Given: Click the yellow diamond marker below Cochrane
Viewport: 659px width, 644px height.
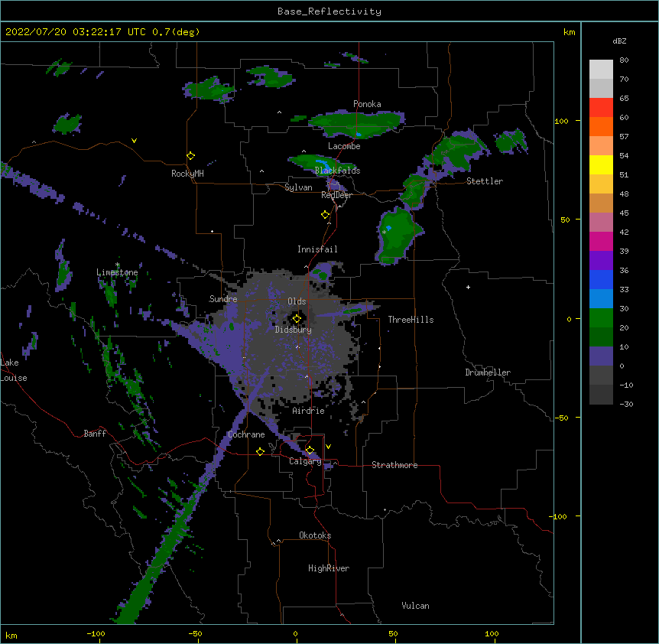Looking at the screenshot, I should coord(260,451).
